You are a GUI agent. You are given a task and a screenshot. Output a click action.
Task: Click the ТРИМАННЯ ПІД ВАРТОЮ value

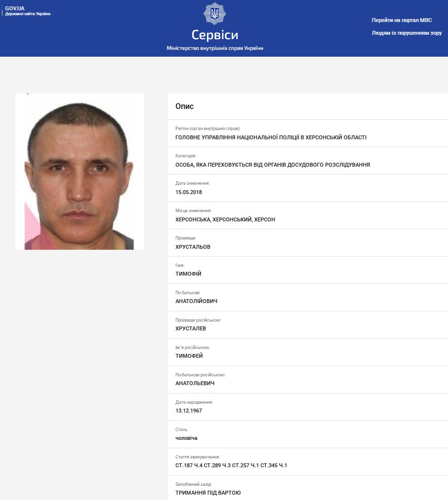click(x=208, y=493)
